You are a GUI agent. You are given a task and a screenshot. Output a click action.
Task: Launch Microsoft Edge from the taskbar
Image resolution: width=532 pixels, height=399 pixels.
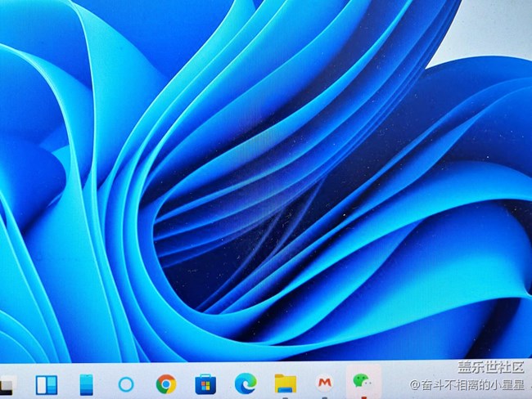pyautogui.click(x=244, y=383)
